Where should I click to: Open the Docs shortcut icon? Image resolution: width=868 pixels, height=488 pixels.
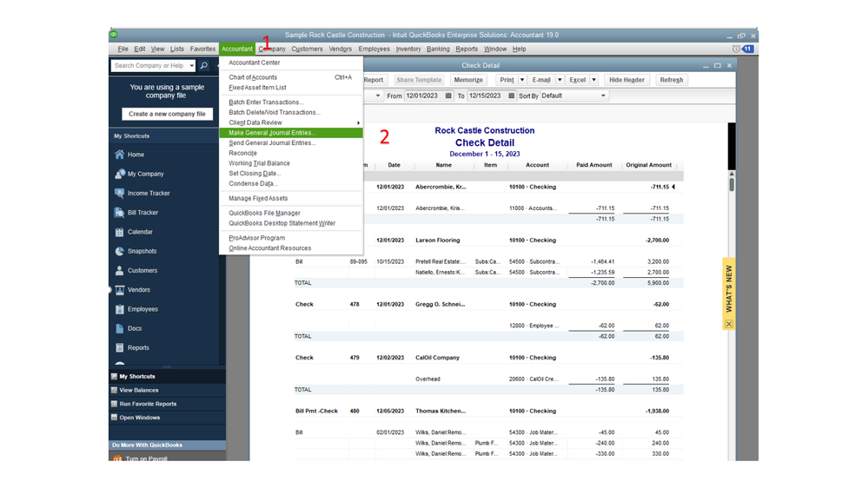point(120,328)
